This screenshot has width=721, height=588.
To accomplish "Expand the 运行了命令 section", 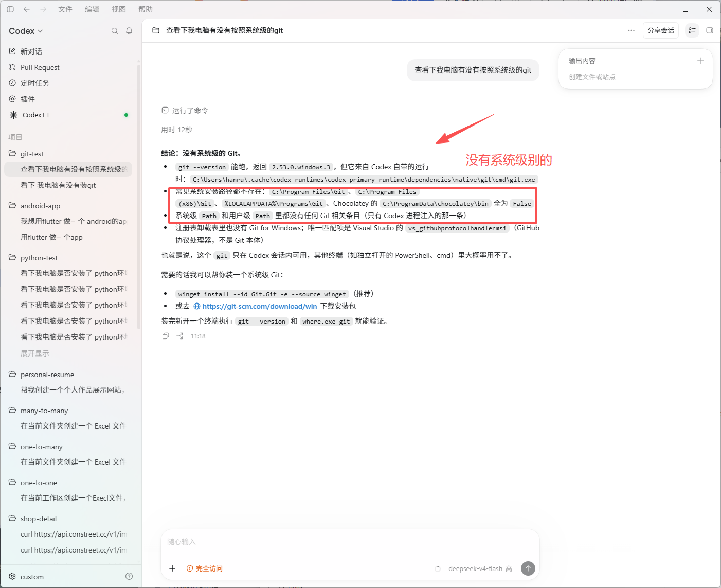I will pos(185,110).
